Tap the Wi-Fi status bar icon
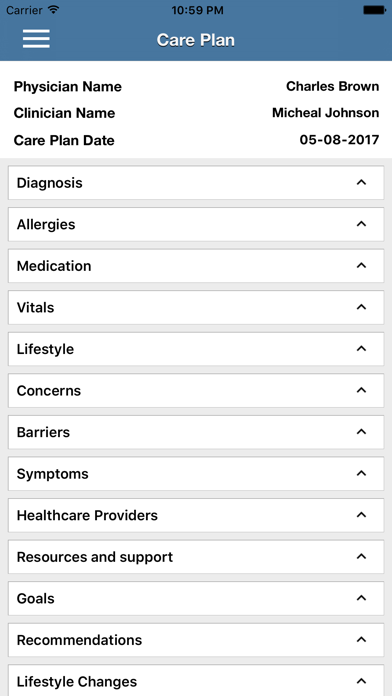This screenshot has width=392, height=696. point(54,10)
